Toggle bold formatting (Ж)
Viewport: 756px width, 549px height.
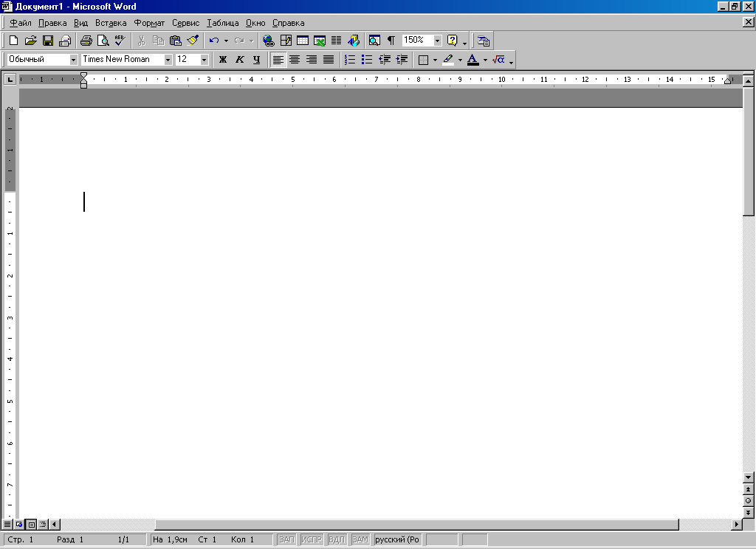[x=223, y=59]
